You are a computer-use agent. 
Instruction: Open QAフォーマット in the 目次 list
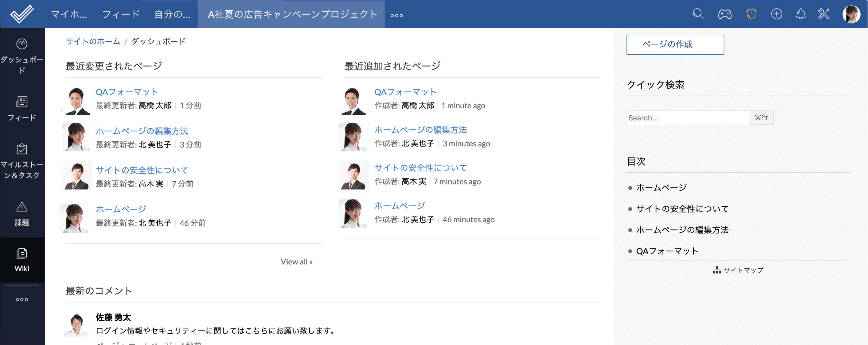point(667,251)
